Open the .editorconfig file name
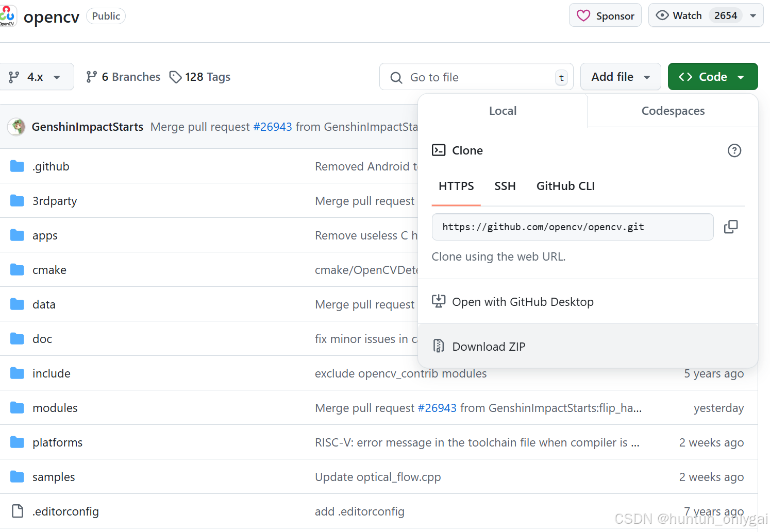770x532 pixels. (x=65, y=511)
